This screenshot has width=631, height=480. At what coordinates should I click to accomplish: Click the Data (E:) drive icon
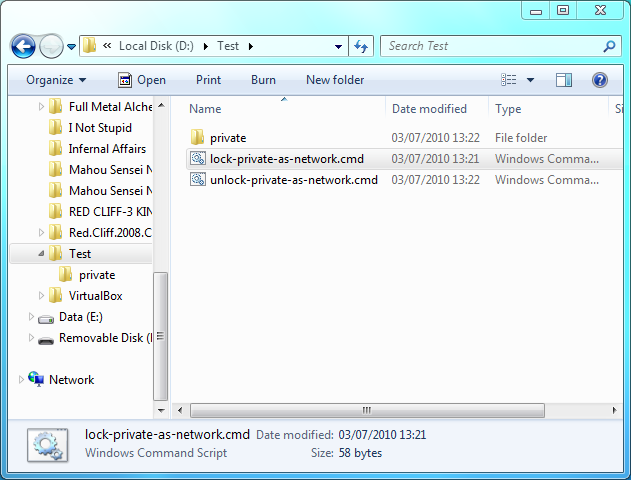(46, 318)
